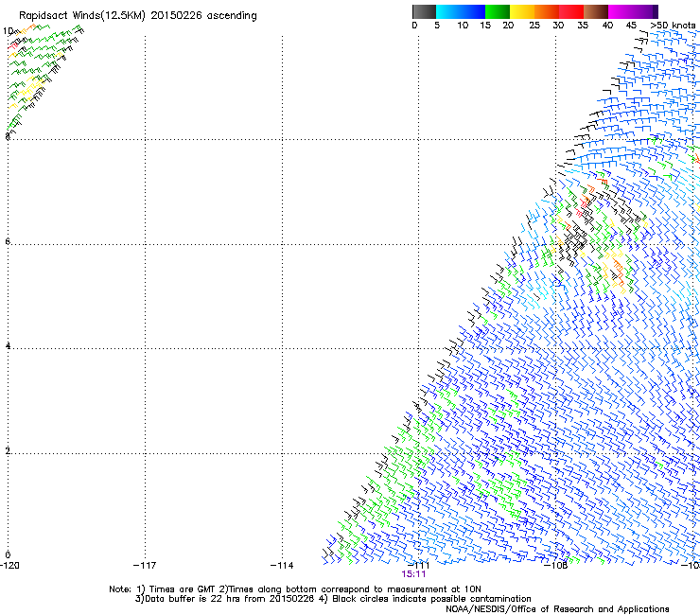
Task: Click the latitude axis label '4'
Action: [x=8, y=345]
